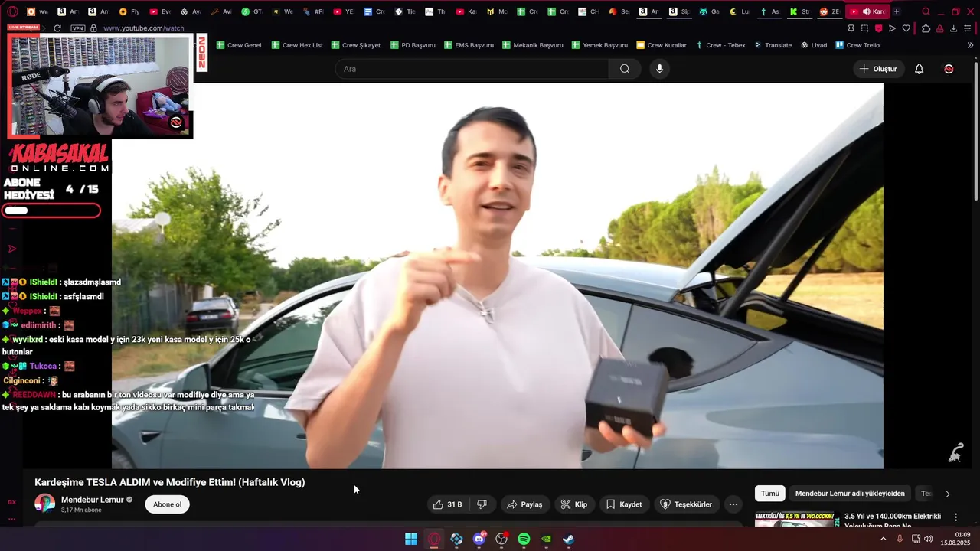Show hidden tray icons chevron
This screenshot has height=551, width=980.
883,539
